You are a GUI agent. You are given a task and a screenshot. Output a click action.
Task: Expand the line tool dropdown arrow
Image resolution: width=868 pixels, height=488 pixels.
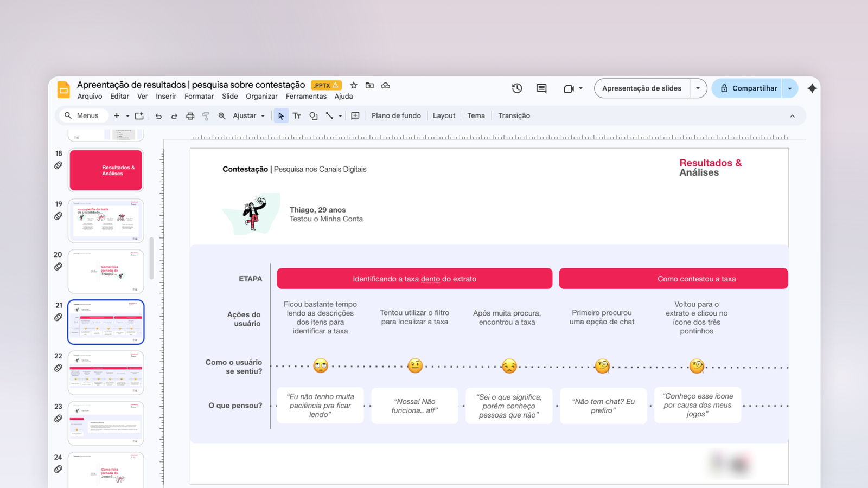click(x=340, y=115)
